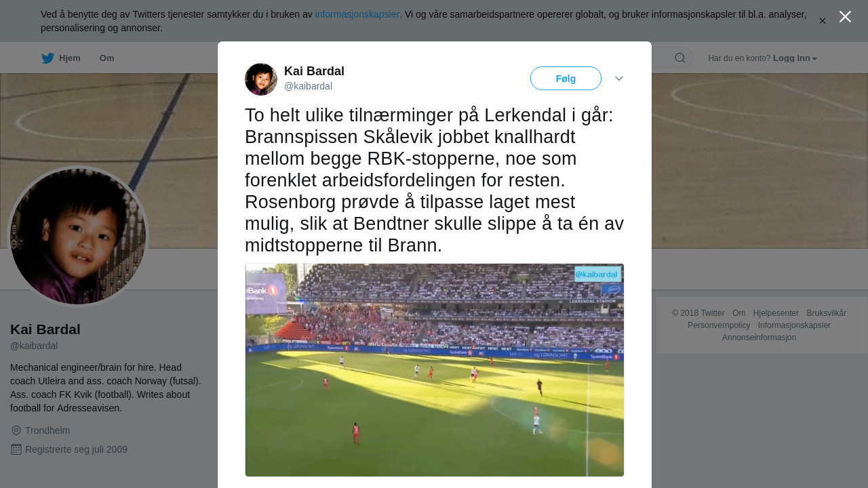Close the tweet overlay with large X

point(845,17)
